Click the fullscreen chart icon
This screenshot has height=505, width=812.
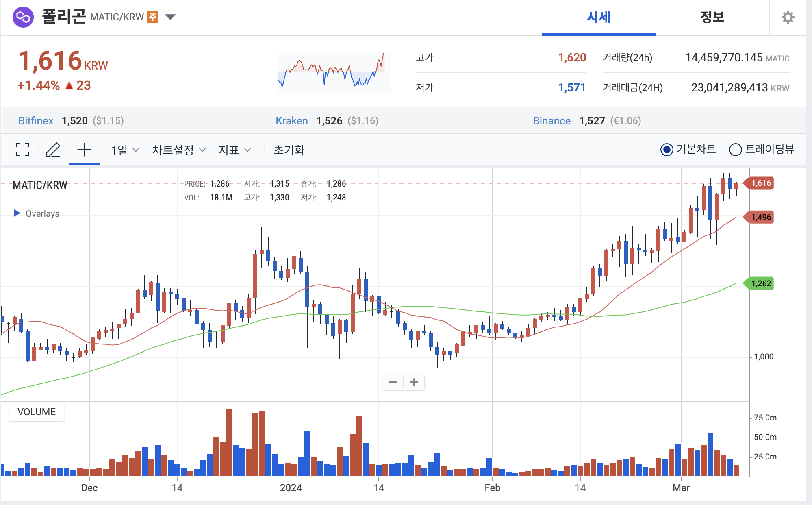pos(22,150)
